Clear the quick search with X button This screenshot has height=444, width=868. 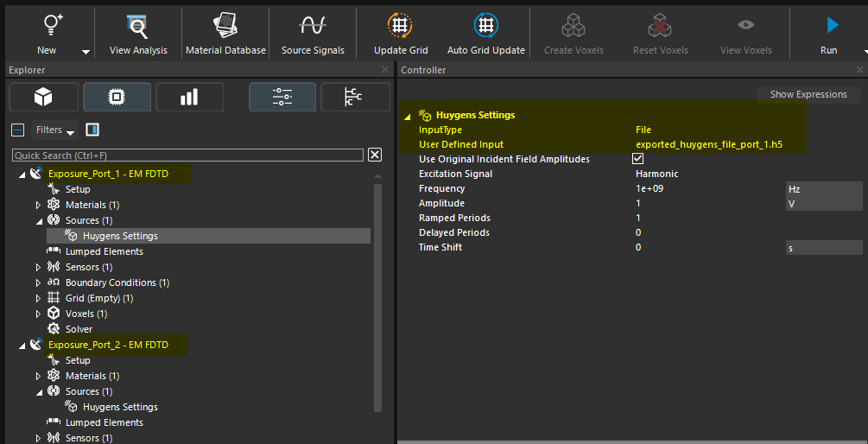(375, 155)
